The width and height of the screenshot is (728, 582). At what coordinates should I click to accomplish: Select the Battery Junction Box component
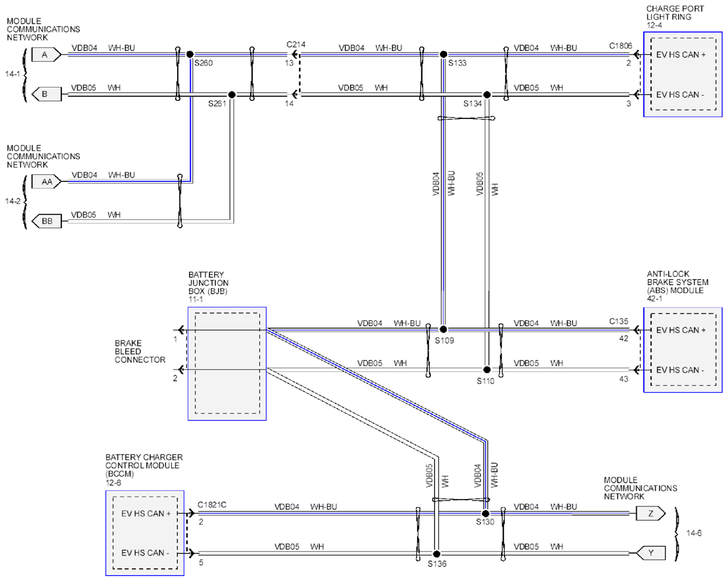click(227, 363)
